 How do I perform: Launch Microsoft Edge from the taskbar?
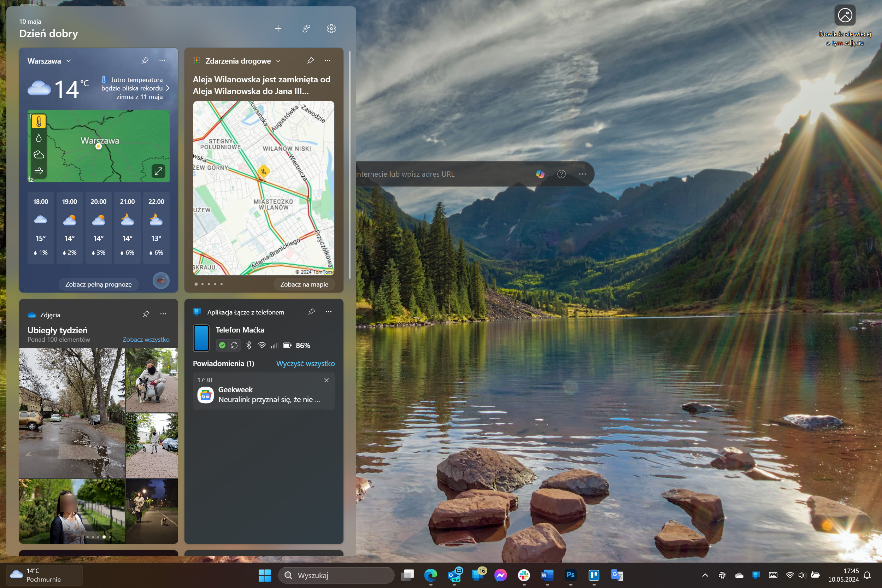tap(430, 575)
